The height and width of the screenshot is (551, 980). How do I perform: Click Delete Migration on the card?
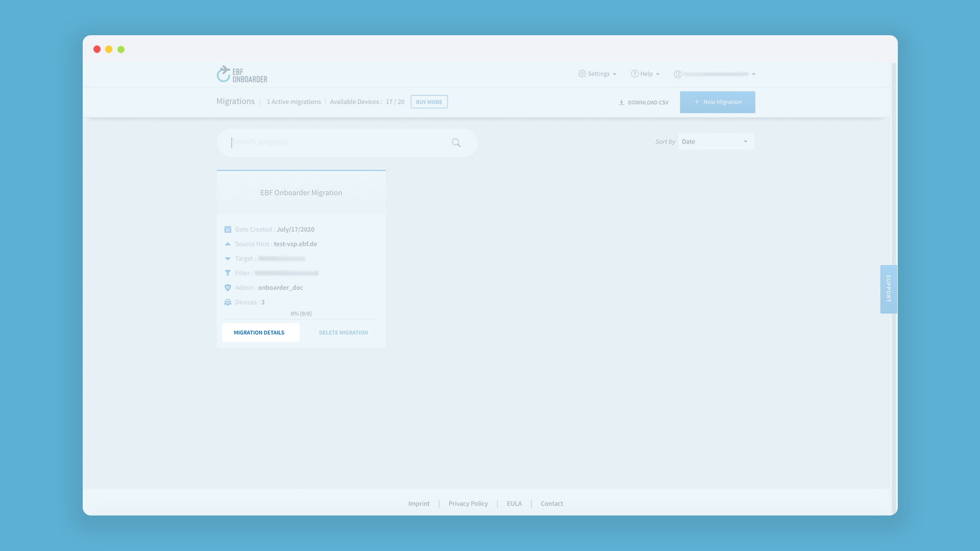pos(343,333)
